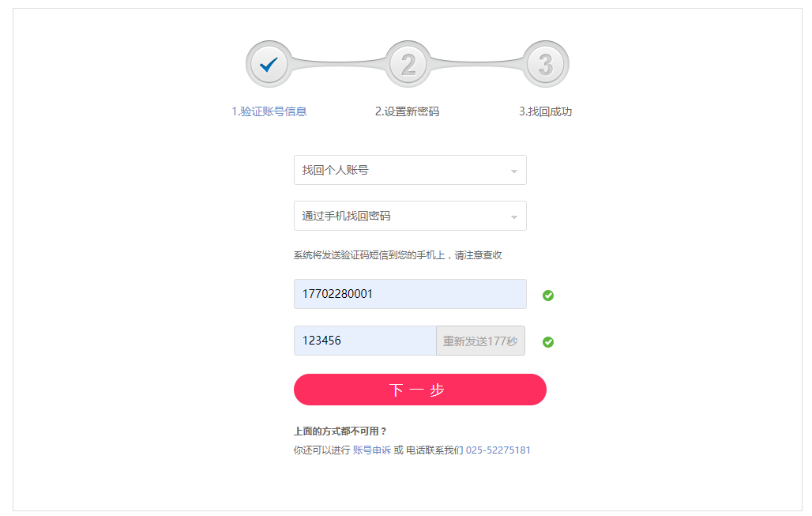Click the arrow on the 找回个人账号 selector

(513, 171)
